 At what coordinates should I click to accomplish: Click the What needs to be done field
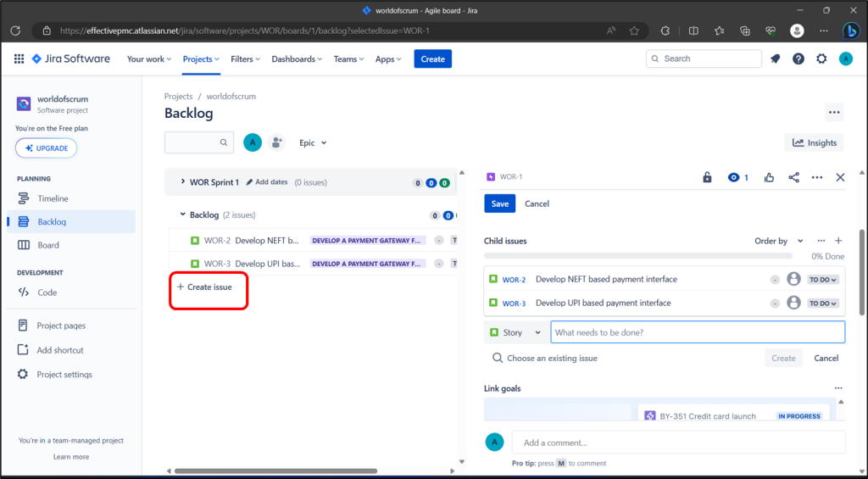click(698, 332)
